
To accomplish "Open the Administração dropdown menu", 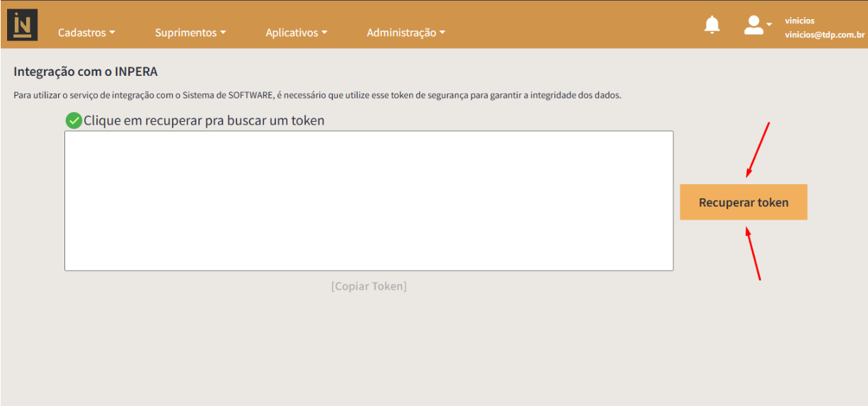I will tap(406, 33).
